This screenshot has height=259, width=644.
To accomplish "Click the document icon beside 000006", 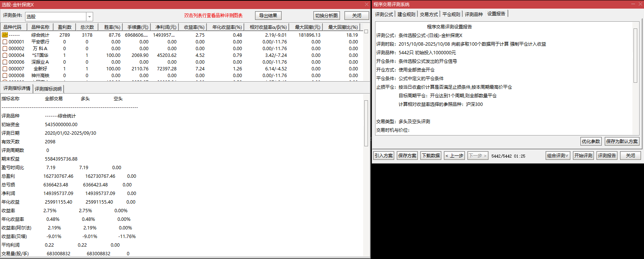I will [5, 62].
